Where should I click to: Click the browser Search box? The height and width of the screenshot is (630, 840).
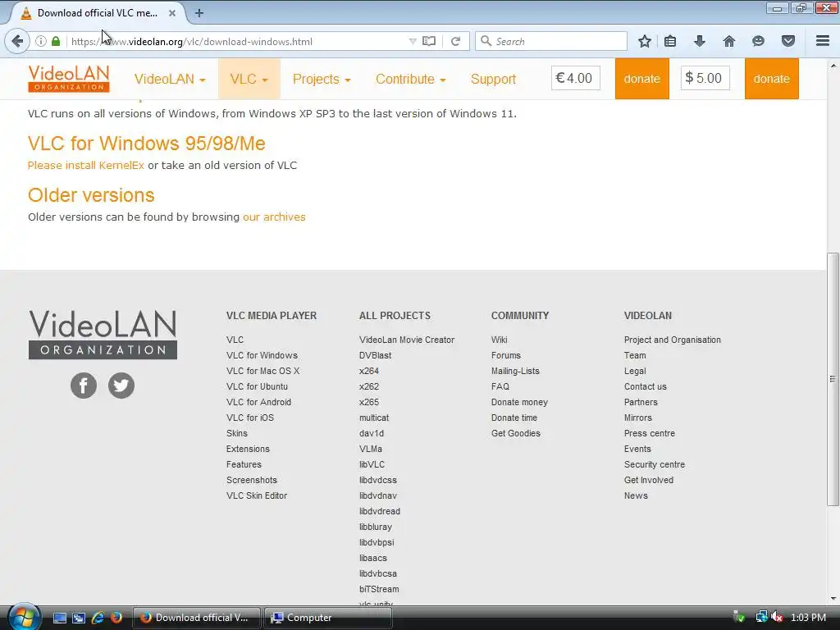click(550, 41)
